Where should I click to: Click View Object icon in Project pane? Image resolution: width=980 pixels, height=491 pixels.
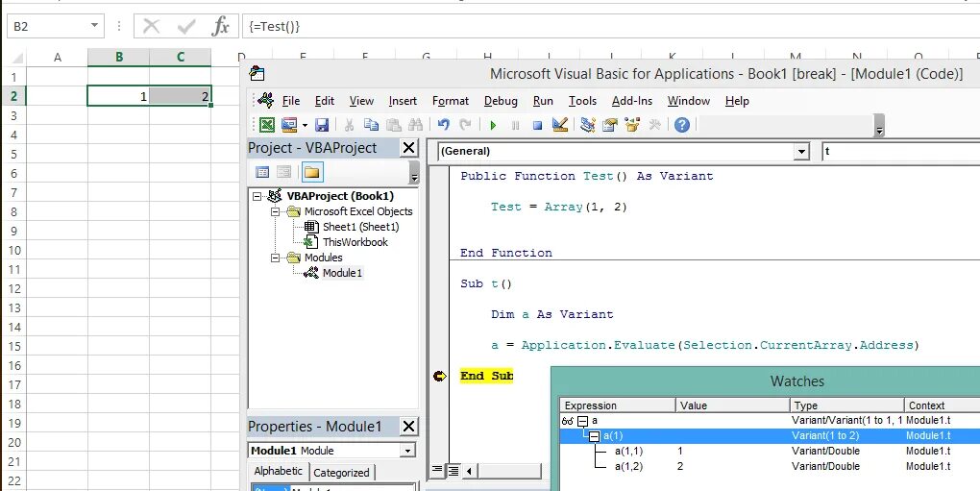[283, 172]
